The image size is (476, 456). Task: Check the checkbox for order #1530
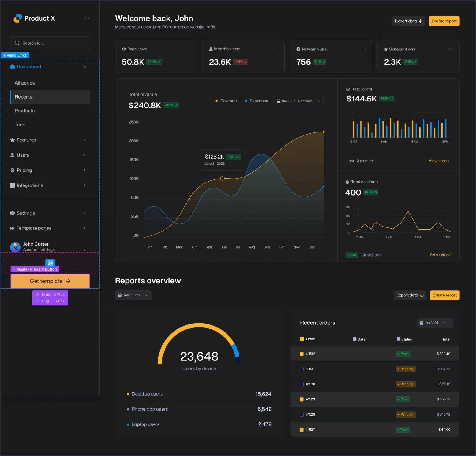(302, 384)
